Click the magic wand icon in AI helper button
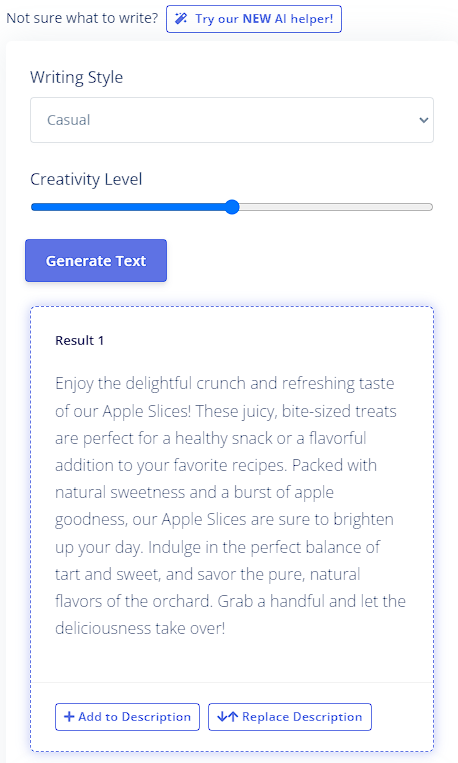 [x=181, y=19]
